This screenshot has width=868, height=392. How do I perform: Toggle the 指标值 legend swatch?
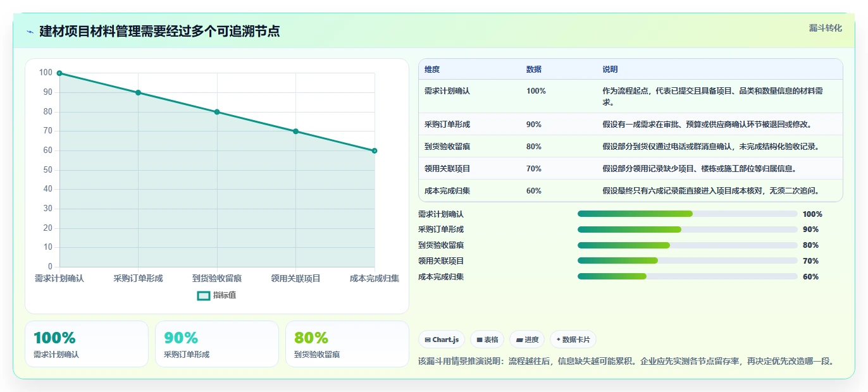(204, 295)
